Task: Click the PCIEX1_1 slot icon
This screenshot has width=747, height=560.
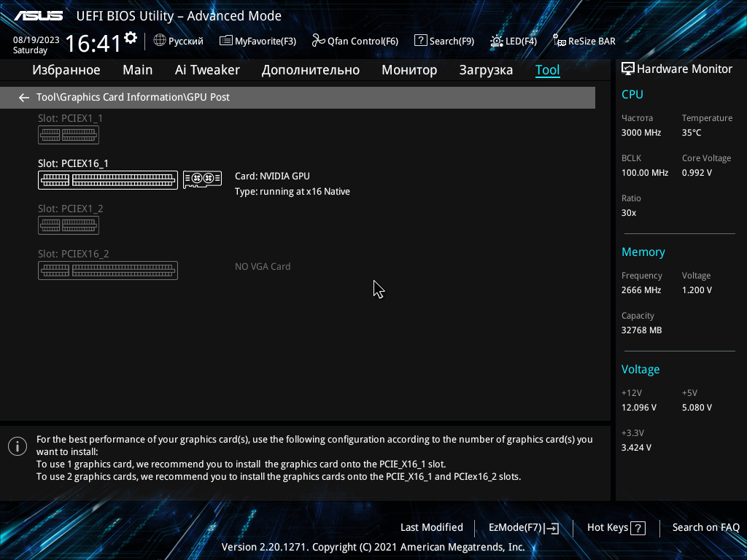Action: (69, 135)
